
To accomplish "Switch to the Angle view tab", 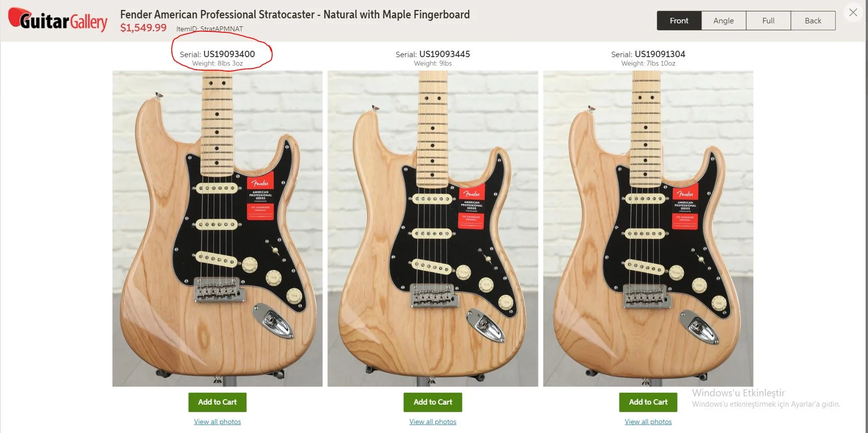I will tap(723, 20).
